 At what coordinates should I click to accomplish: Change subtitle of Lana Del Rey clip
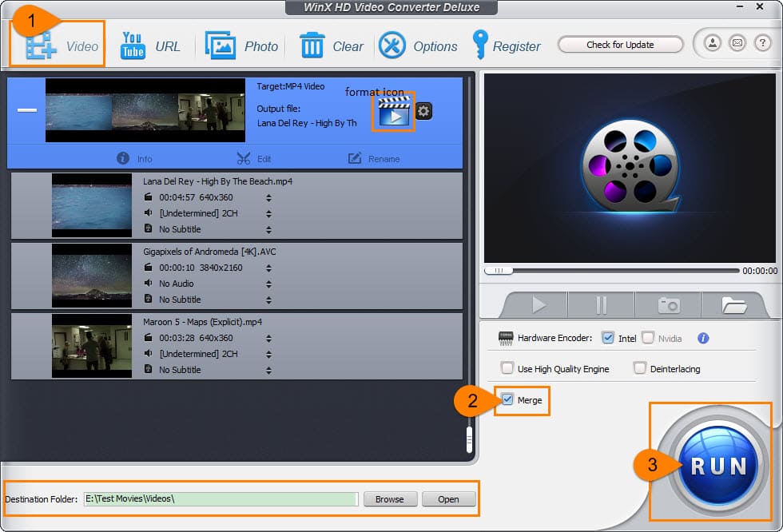point(268,229)
